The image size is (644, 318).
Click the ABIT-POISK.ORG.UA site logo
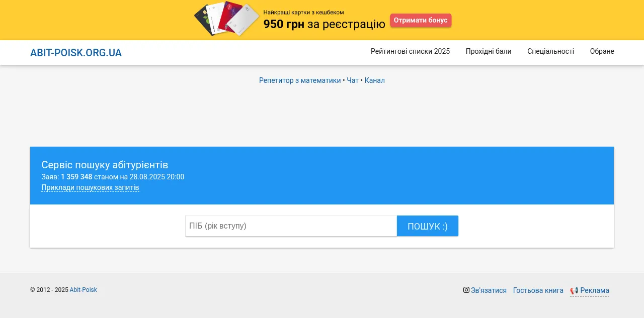coord(76,53)
